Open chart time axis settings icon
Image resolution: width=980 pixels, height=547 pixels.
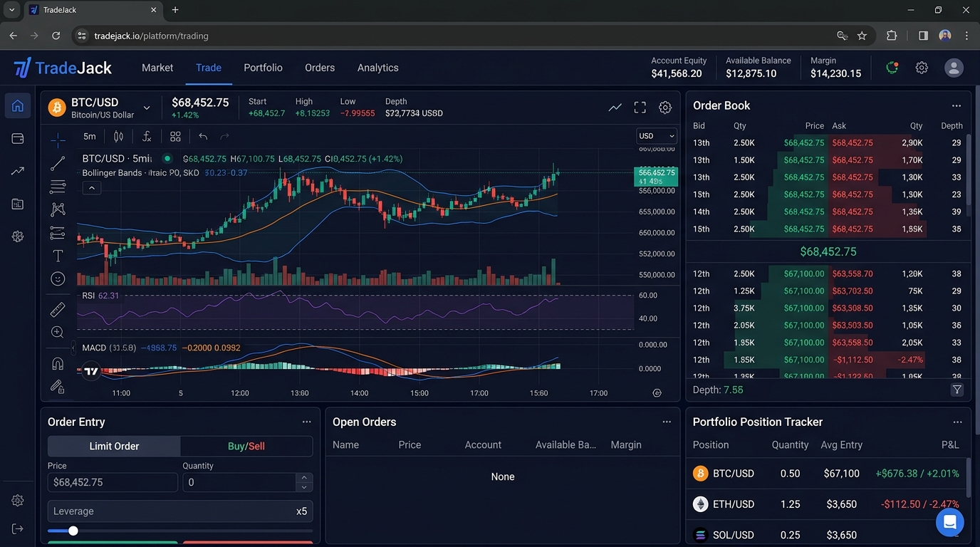[x=657, y=393]
